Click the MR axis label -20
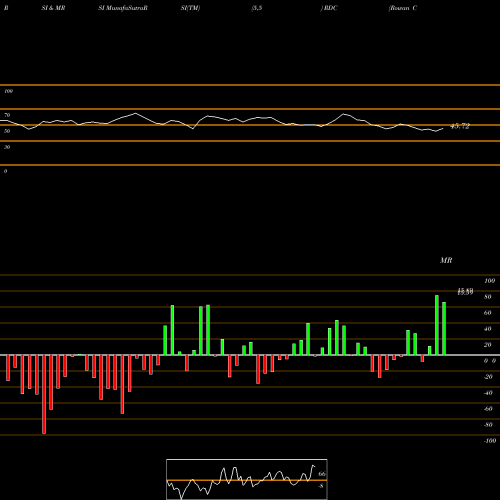500x500 pixels. tap(488, 377)
